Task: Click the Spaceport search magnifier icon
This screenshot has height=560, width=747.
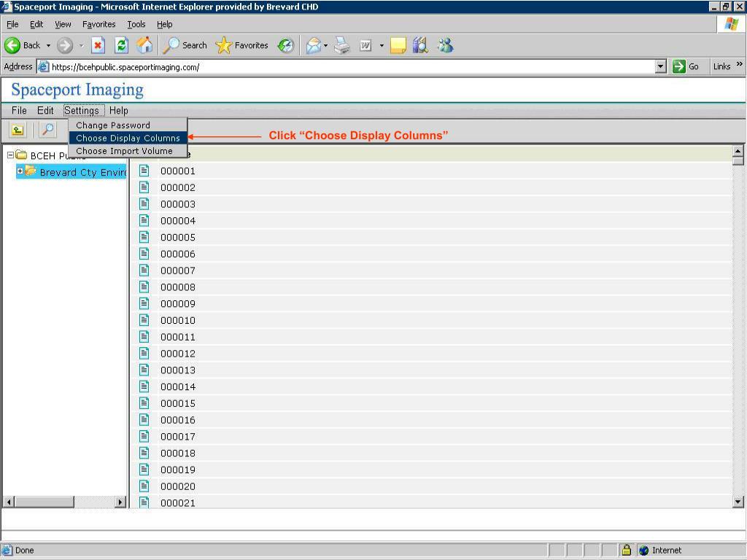Action: tap(47, 130)
